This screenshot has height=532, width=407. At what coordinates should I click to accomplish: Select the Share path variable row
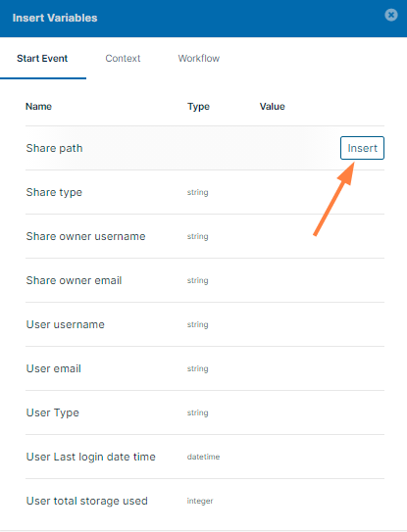tap(205, 148)
